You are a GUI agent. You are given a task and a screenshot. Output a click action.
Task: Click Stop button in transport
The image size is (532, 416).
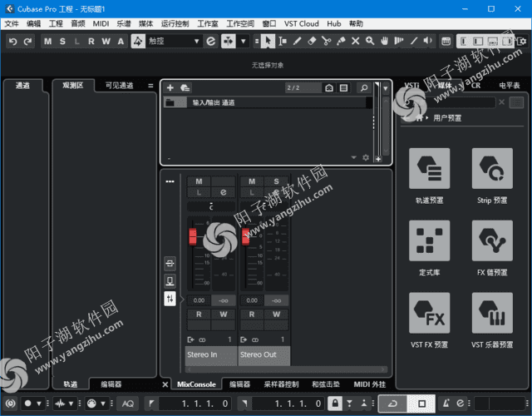click(421, 403)
